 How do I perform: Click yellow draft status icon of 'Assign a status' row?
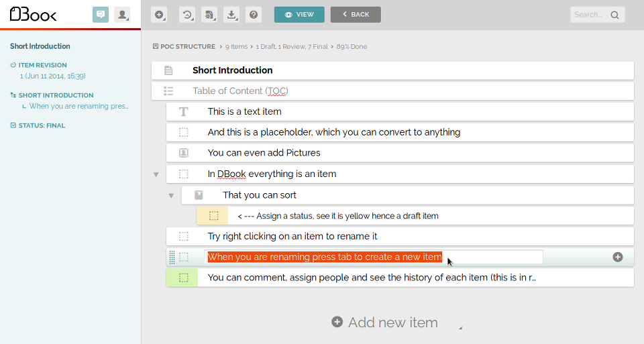[x=213, y=215]
